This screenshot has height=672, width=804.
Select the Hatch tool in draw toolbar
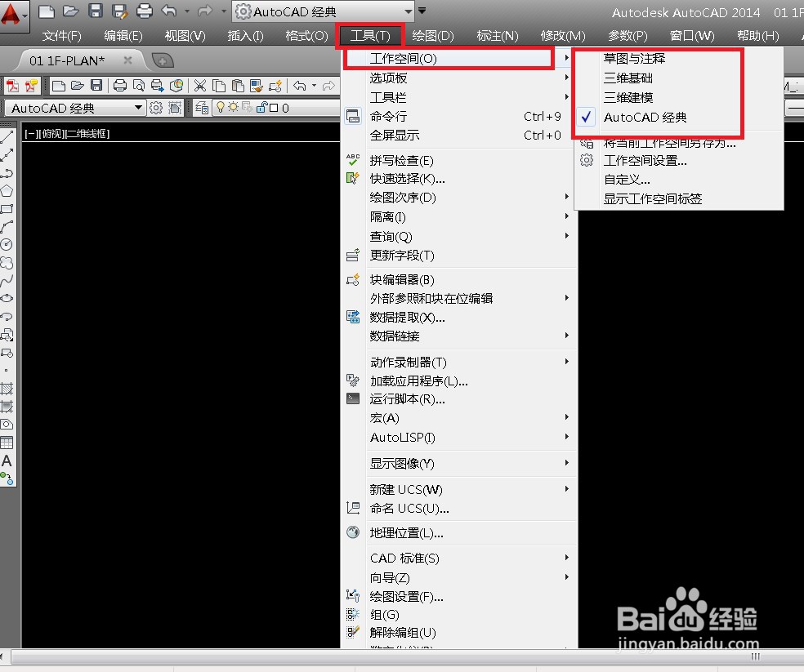(7, 389)
